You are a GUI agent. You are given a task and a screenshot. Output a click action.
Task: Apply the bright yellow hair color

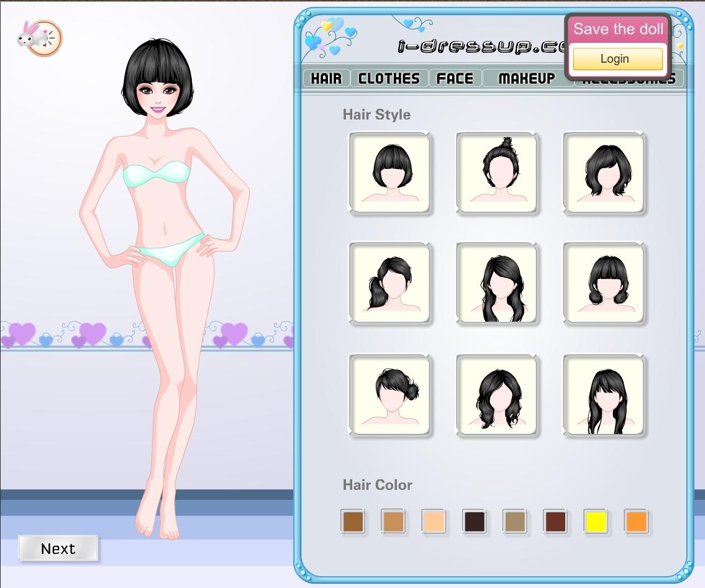(x=596, y=522)
